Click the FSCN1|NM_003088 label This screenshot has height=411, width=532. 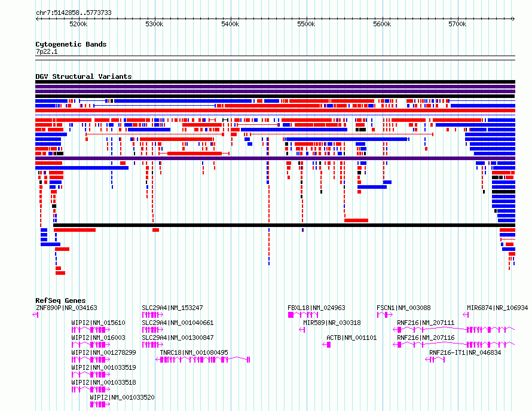pos(403,308)
